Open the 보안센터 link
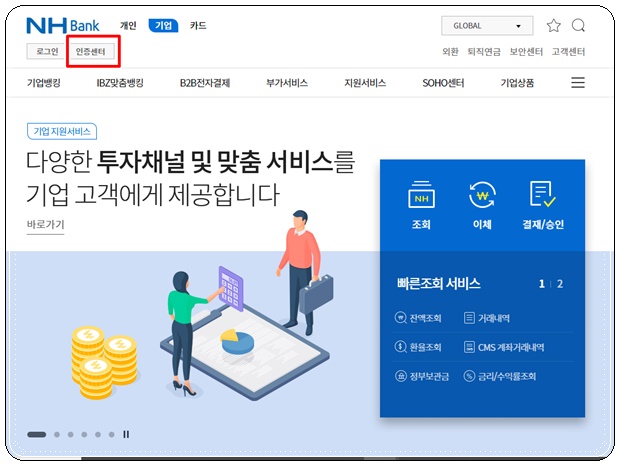Viewport: 620px width, 466px height. click(x=526, y=52)
